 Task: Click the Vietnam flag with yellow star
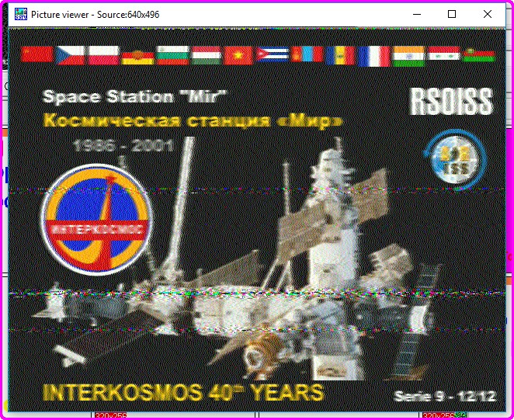pyautogui.click(x=238, y=54)
